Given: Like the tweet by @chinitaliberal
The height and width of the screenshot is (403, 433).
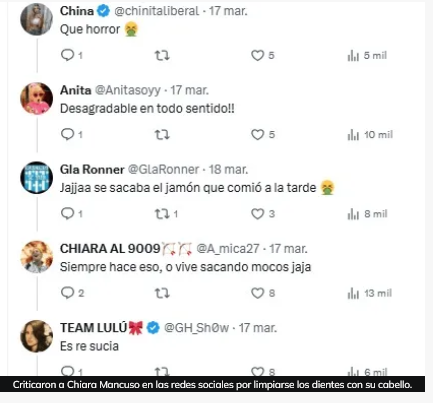Looking at the screenshot, I should pos(262,55).
